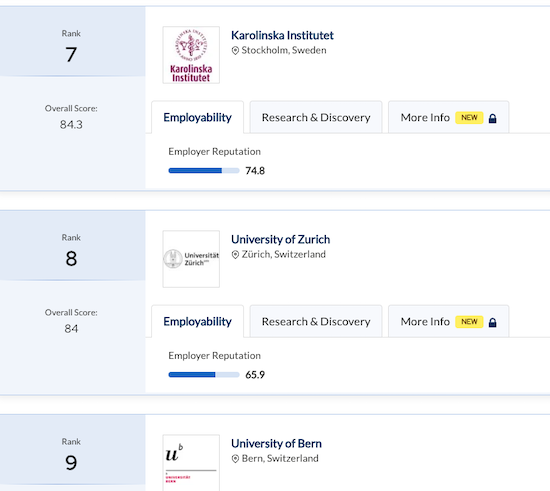Viewport: 550px width, 491px height.
Task: Switch to Karolinska's Research & Discovery tab
Action: (x=316, y=117)
